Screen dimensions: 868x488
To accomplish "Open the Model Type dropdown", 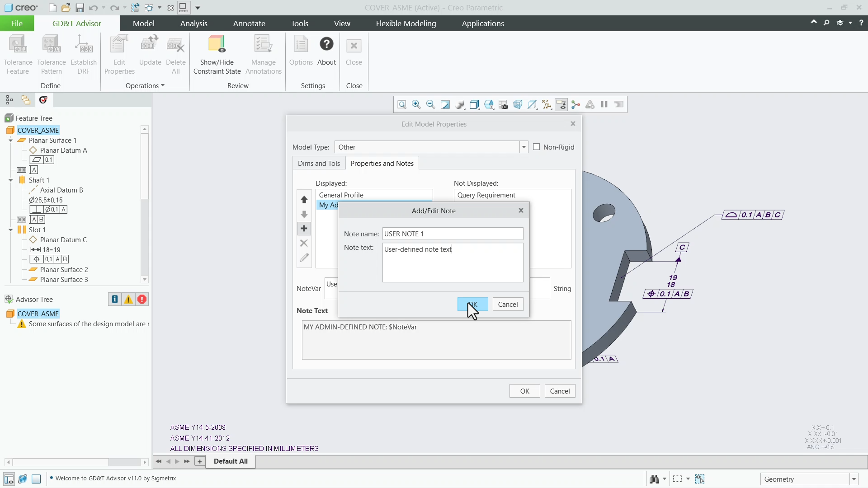I will click(x=524, y=147).
